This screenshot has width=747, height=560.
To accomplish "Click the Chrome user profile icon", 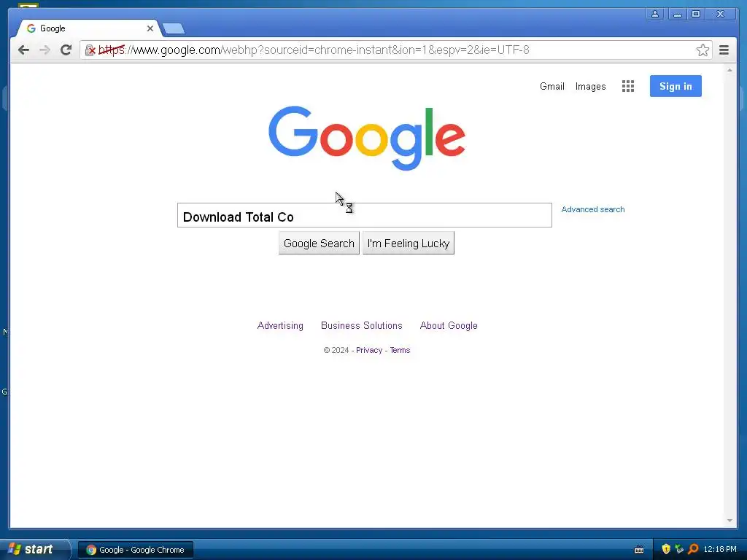I will click(x=655, y=15).
